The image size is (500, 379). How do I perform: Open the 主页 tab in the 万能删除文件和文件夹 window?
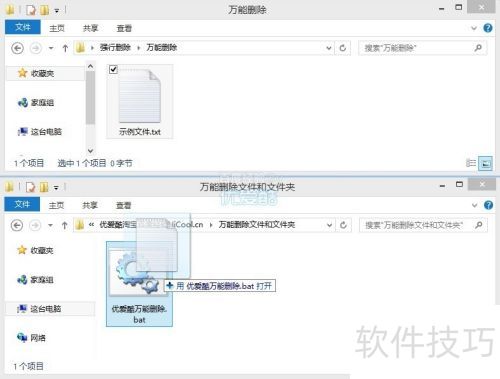(56, 205)
